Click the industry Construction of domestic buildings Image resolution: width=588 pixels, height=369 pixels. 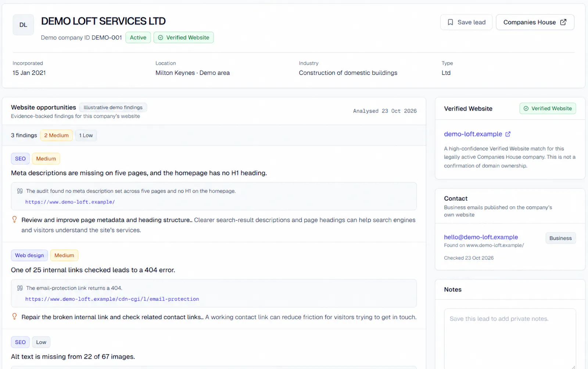point(348,73)
